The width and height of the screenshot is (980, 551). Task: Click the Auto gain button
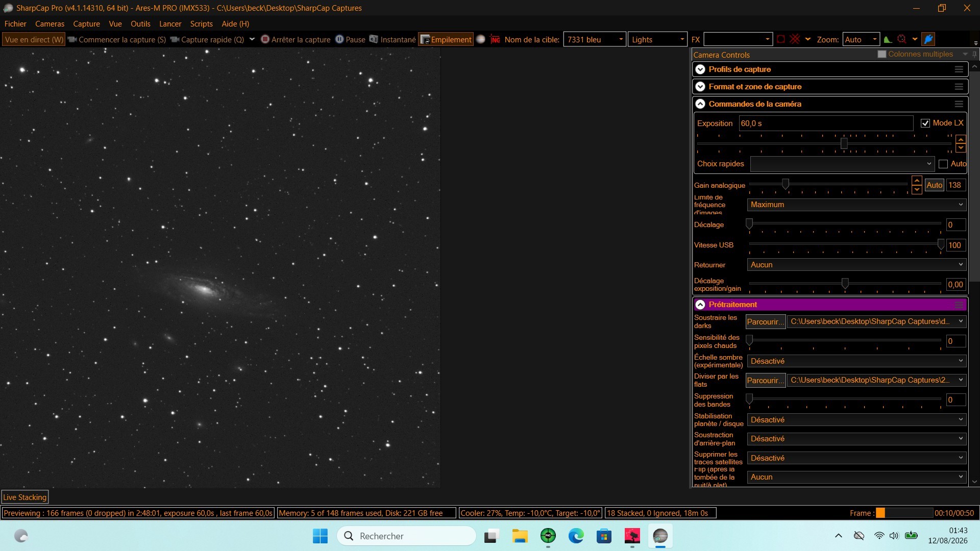[x=934, y=185]
